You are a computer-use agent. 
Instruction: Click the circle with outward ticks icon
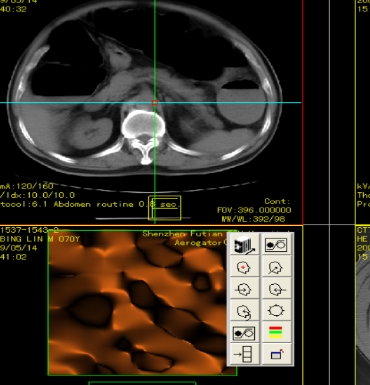tap(276, 311)
